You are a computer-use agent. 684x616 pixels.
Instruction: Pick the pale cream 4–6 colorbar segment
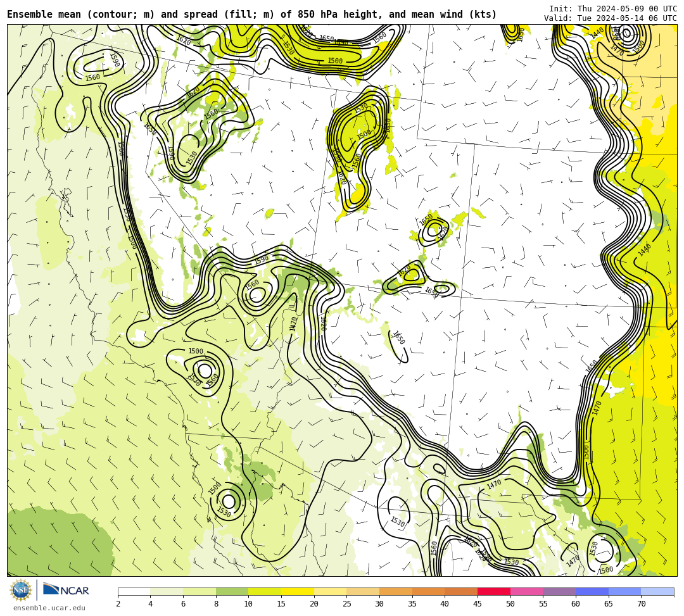point(167,591)
